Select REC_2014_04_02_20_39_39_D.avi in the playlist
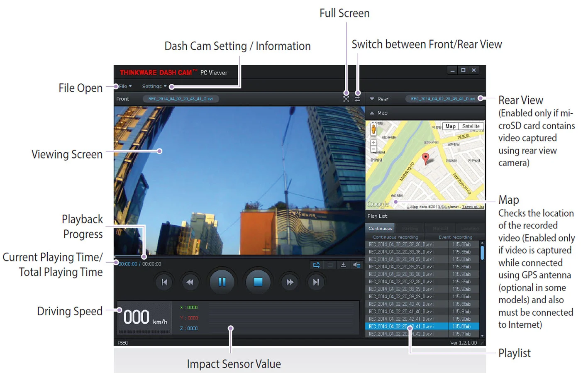This screenshot has height=373, width=588. [x=422, y=297]
